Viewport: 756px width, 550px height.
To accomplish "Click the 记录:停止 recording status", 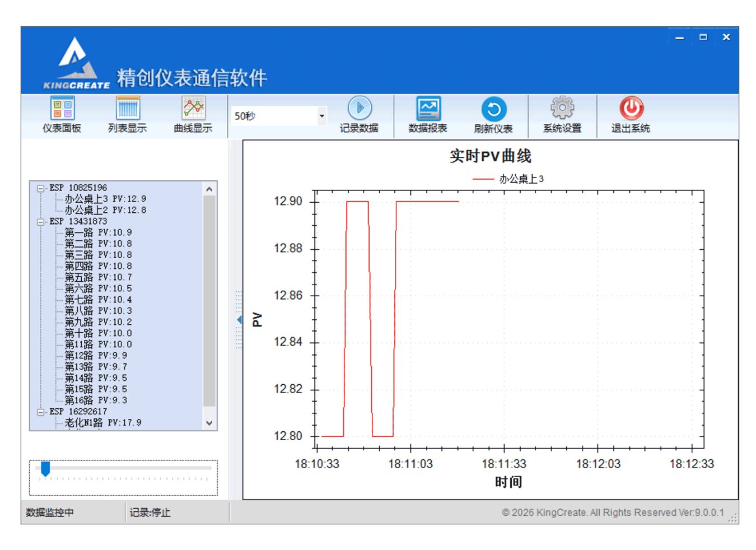I will pos(149,512).
